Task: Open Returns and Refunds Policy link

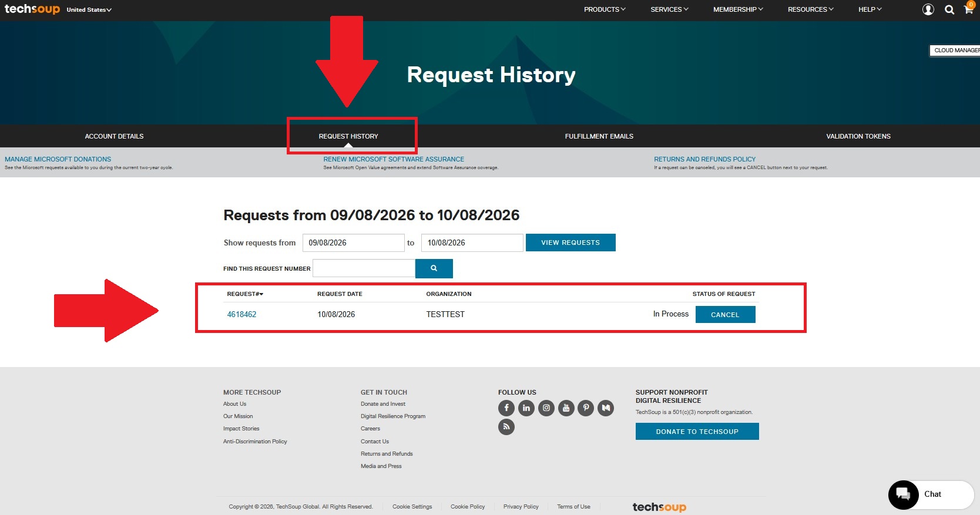Action: [704, 159]
